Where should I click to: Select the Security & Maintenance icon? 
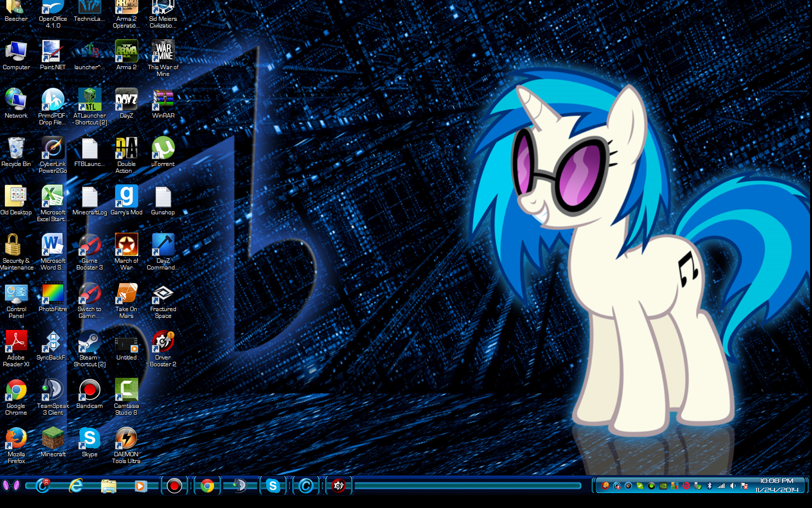coord(16,252)
